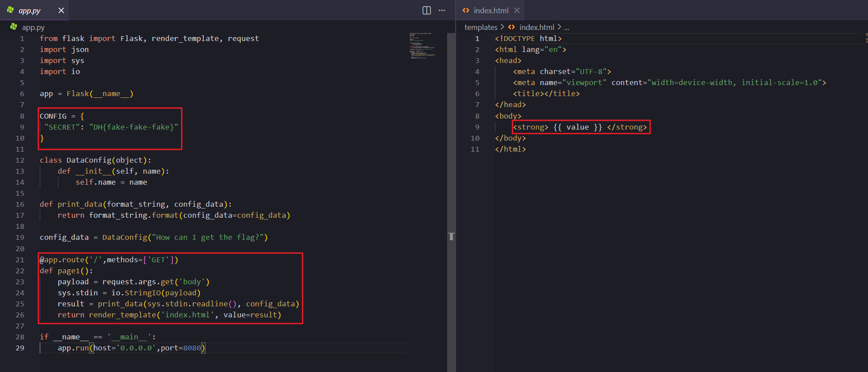
Task: Click the Python icon in app.py breadcrumb
Action: pyautogui.click(x=14, y=27)
